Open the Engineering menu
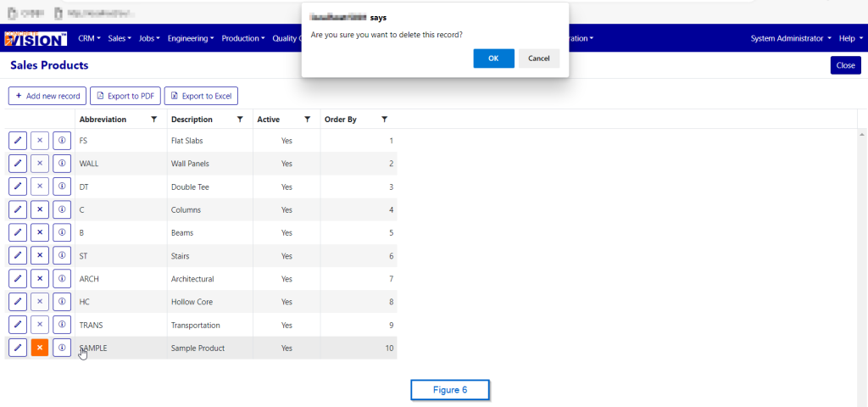This screenshot has height=407, width=868. pos(191,38)
